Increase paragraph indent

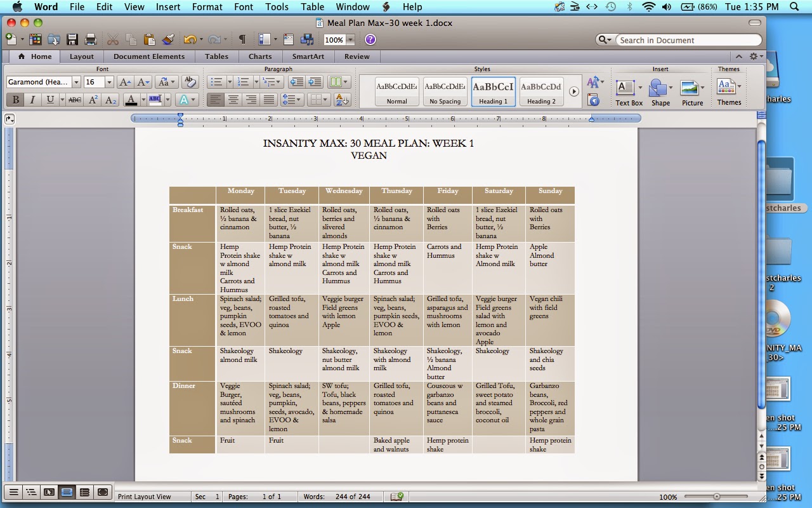315,82
